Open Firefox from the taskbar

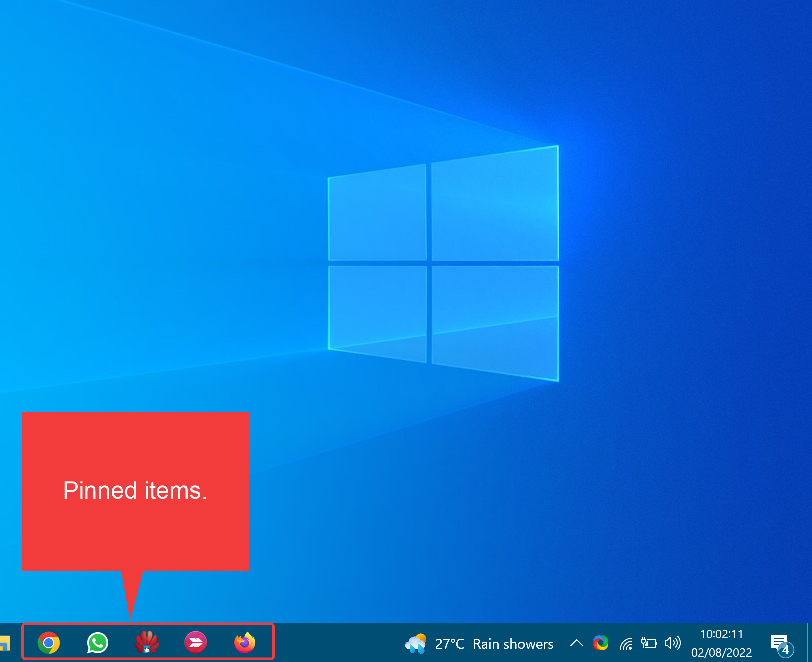pyautogui.click(x=245, y=643)
